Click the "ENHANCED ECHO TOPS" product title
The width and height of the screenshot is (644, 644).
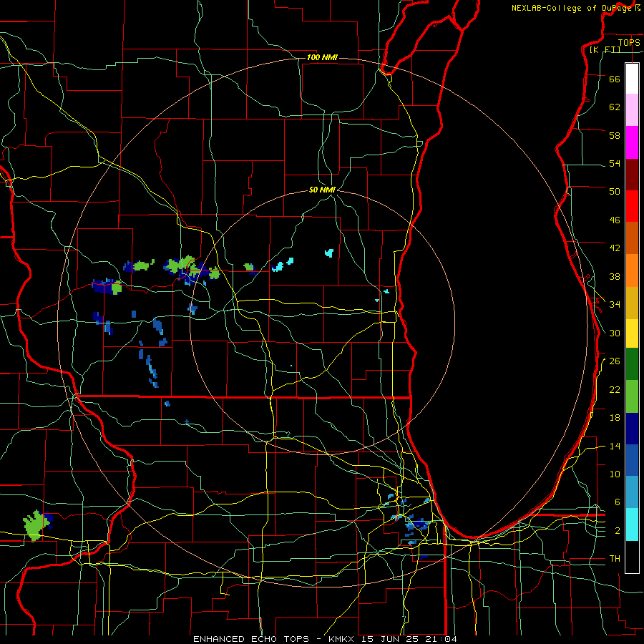click(x=251, y=639)
